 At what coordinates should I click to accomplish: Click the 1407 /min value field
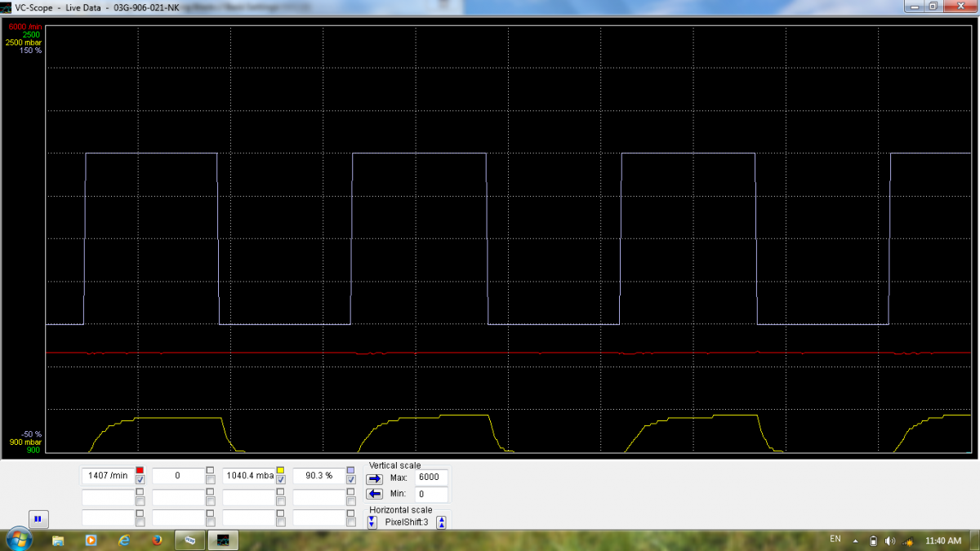107,475
